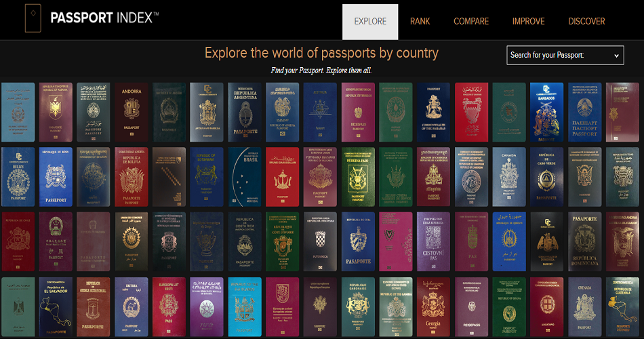Select the El Salvador passport cover
This screenshot has height=339, width=644.
pos(56,306)
